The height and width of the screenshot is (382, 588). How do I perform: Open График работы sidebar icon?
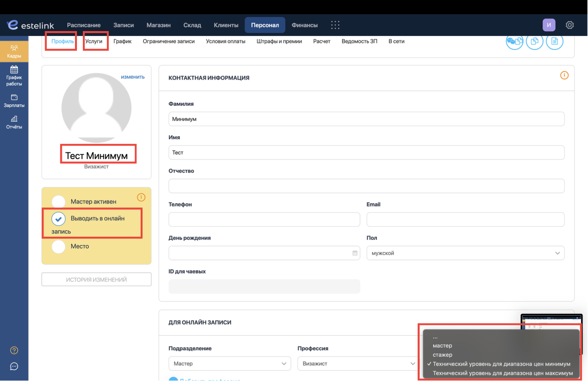[x=14, y=76]
